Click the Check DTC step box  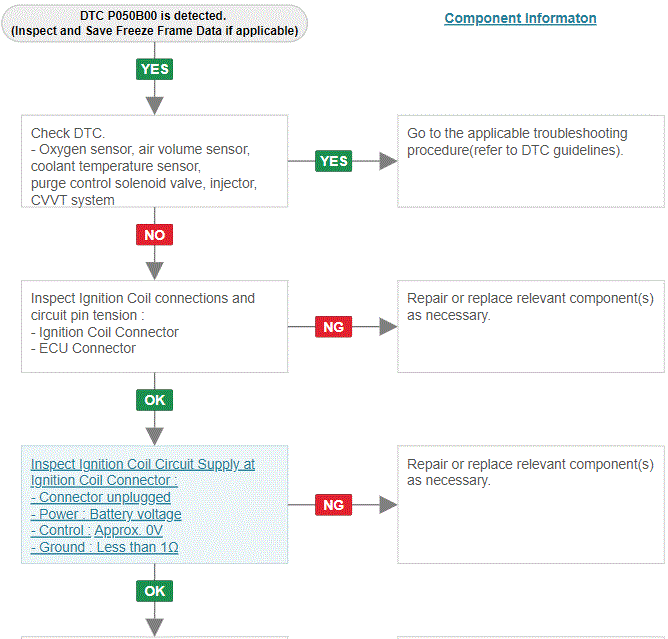tap(155, 161)
